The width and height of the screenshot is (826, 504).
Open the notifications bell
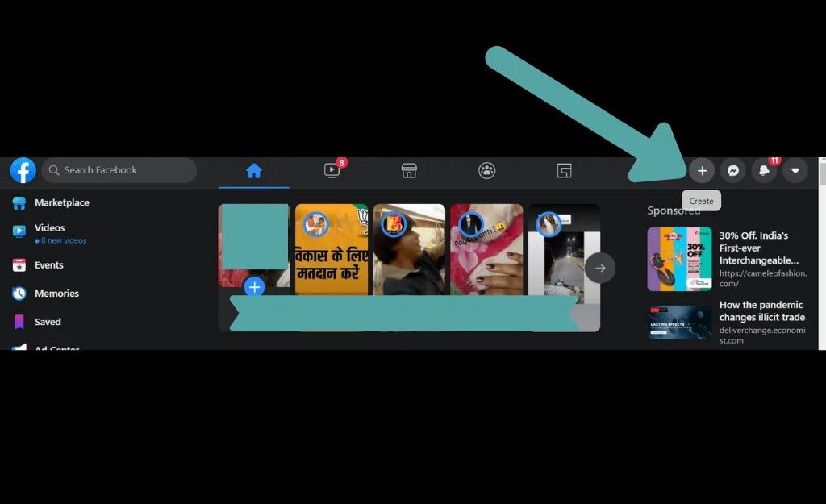(764, 171)
